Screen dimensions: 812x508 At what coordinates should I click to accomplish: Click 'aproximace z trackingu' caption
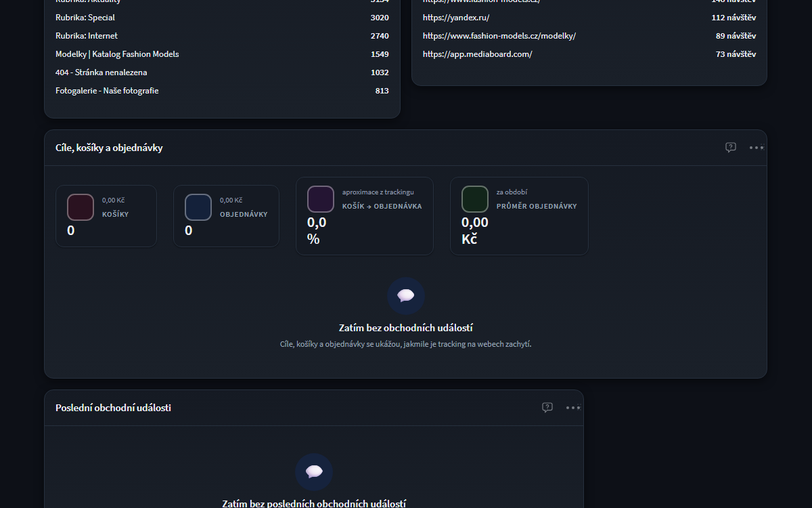coord(378,192)
